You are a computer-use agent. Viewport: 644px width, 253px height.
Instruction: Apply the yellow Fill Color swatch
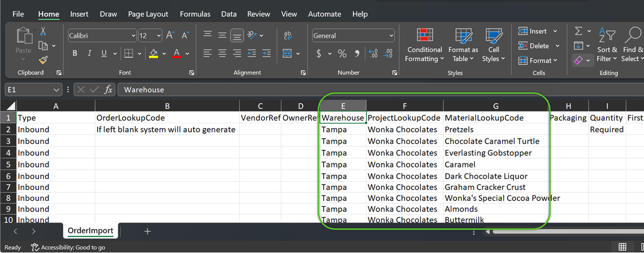[x=154, y=53]
